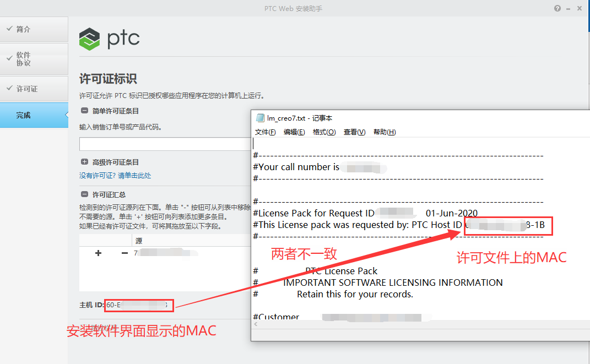
Task: Click the lm_creo7.txt - 记事本 title bar
Action: point(420,118)
